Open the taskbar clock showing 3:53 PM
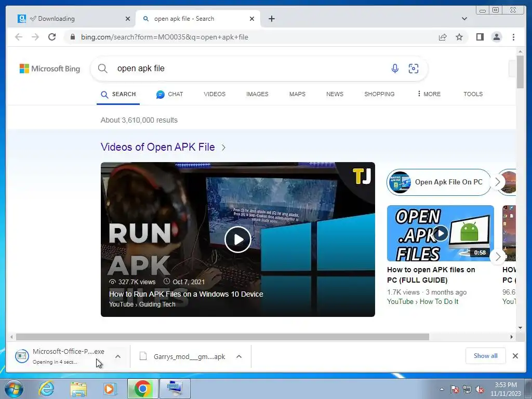Screen dimensions: 532x399 click(506, 389)
